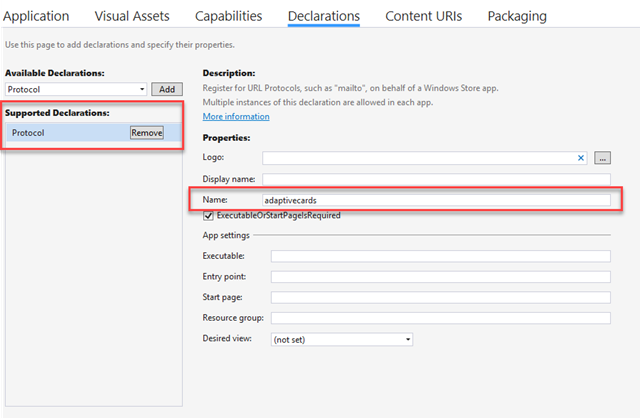This screenshot has height=418, width=640.
Task: Remove the Protocol declaration
Action: [146, 132]
